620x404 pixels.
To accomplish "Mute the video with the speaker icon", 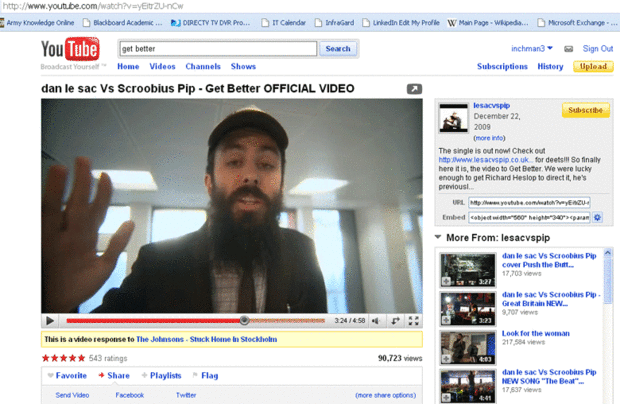I will [376, 321].
